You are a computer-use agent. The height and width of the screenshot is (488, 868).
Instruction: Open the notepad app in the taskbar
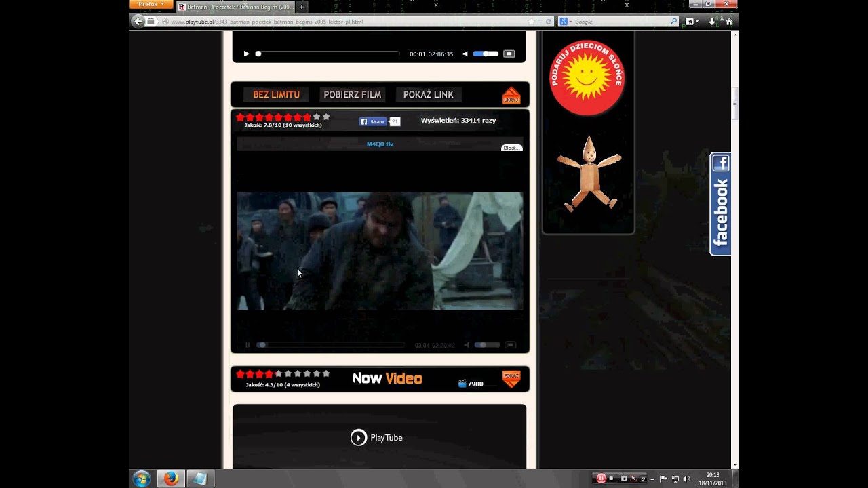click(199, 479)
